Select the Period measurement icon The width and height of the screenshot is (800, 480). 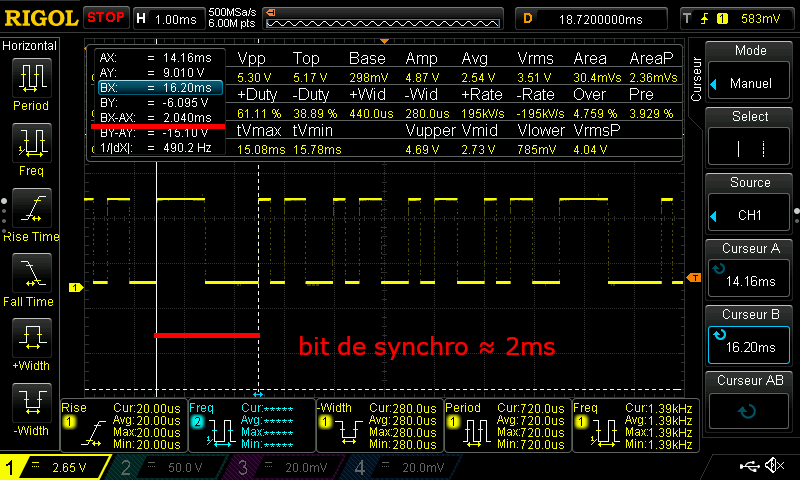point(32,78)
